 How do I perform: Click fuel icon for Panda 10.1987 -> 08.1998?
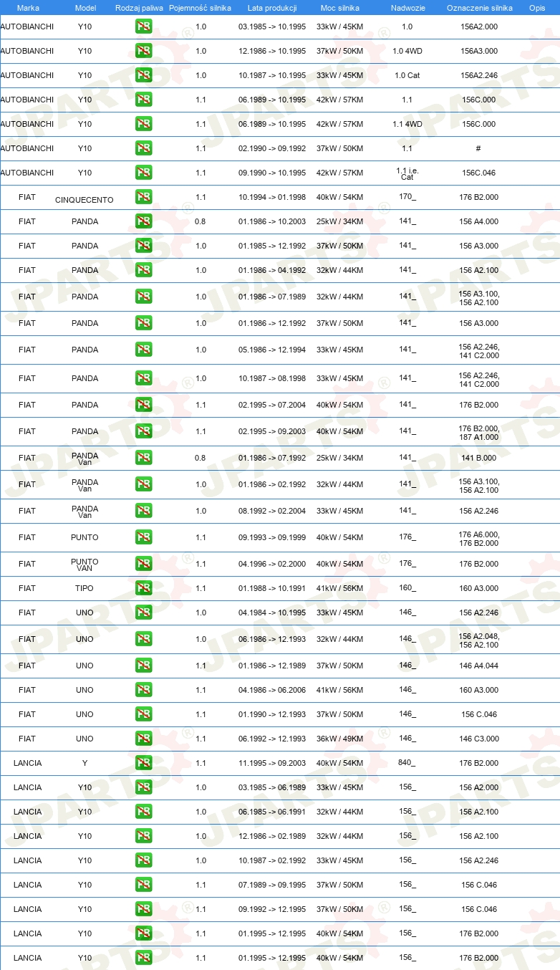(x=143, y=379)
